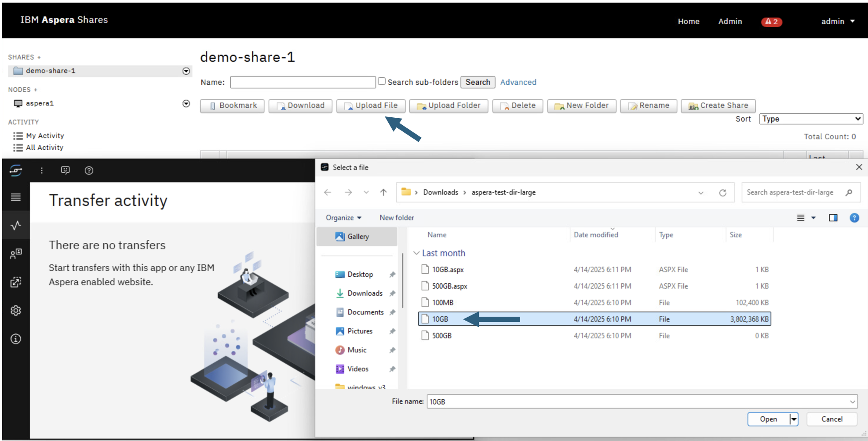Go back in the file dialog
This screenshot has width=868, height=441.
coord(328,192)
